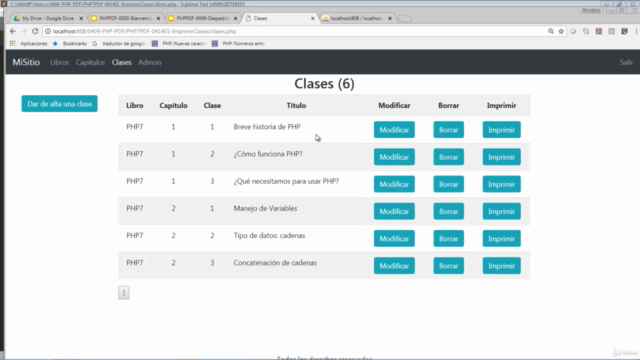This screenshot has width=640, height=360.
Task: Open the Admon nav item
Action: 150,62
